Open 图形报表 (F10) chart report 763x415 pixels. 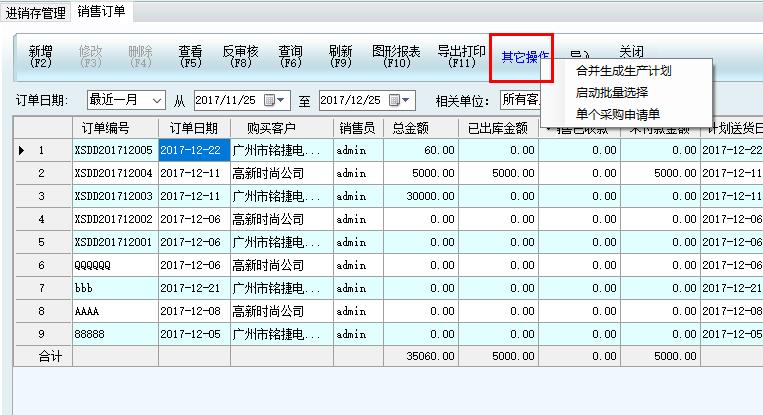click(396, 57)
